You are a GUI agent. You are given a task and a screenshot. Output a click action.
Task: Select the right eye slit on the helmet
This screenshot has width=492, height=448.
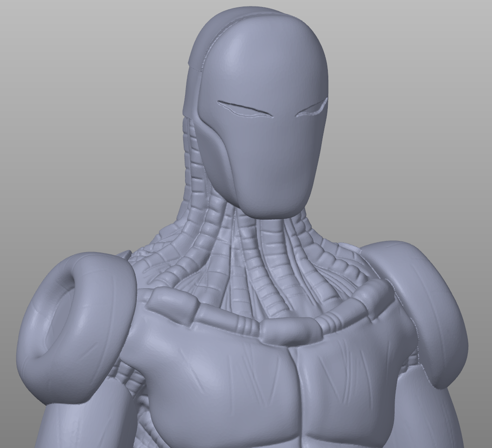point(312,107)
